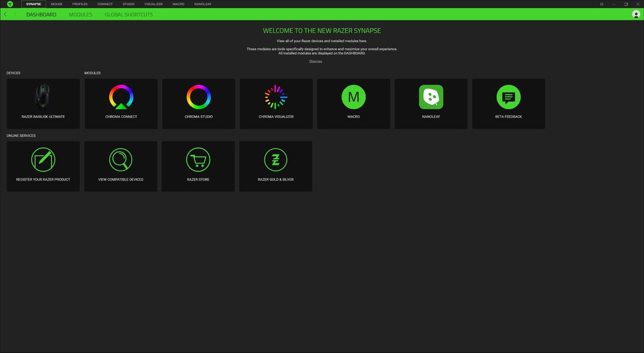Go back with the left arrow

click(5, 14)
